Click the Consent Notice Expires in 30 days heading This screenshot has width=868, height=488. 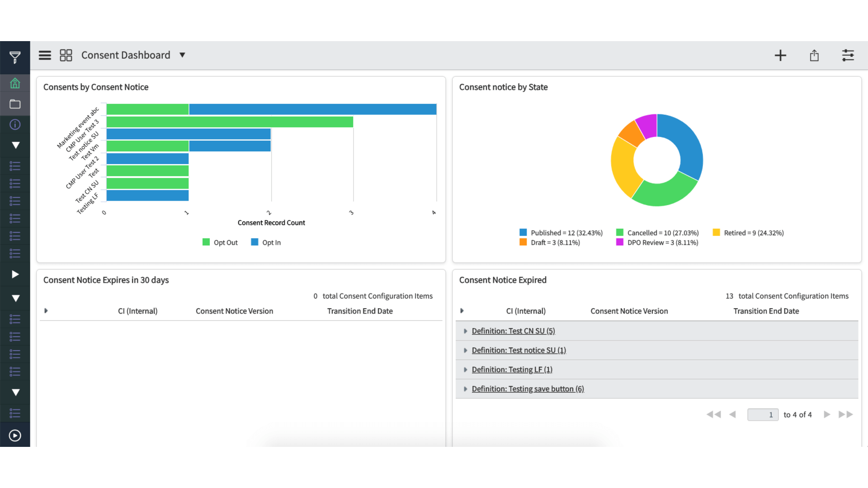coord(106,280)
